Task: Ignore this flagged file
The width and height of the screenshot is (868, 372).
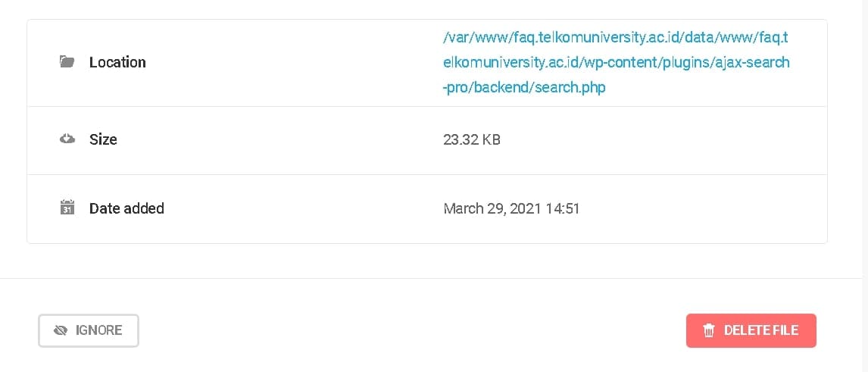Action: (x=89, y=330)
